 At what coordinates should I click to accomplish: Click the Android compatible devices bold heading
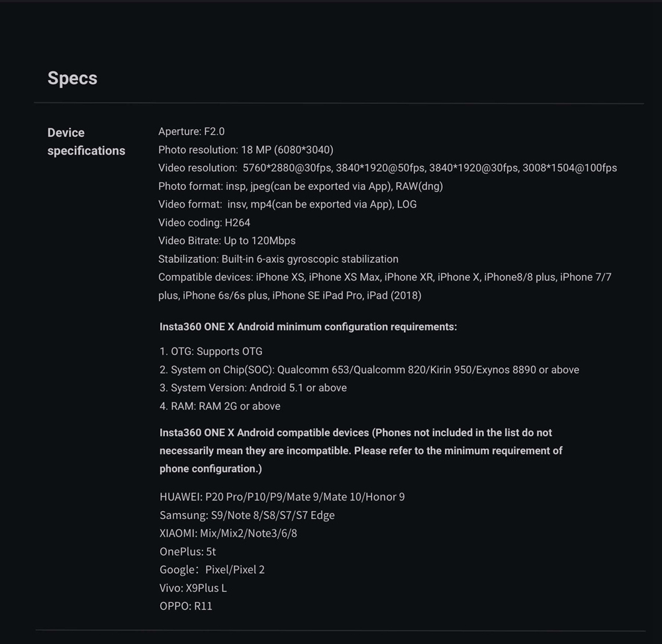click(x=361, y=451)
